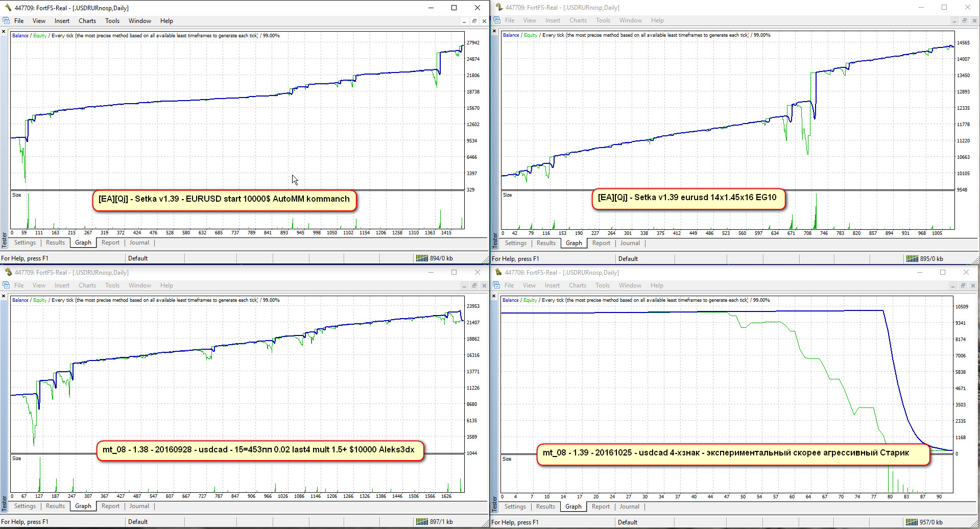Maximize the top-left MetaTrader window

[x=454, y=8]
